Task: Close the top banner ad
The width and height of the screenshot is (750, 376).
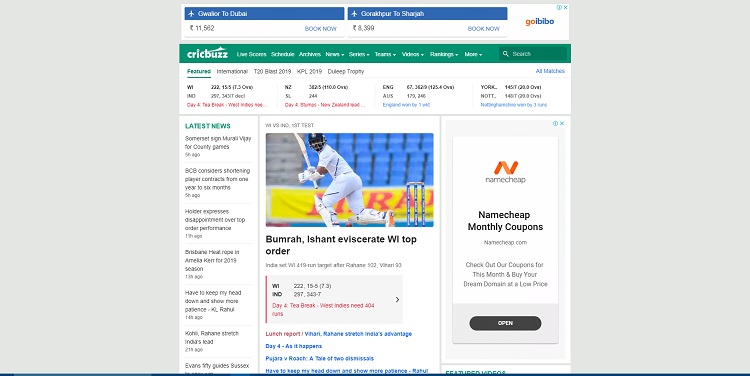Action: [565, 8]
